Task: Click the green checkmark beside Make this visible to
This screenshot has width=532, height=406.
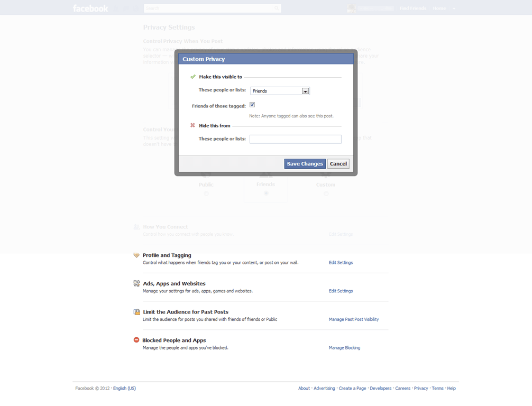Action: point(193,77)
